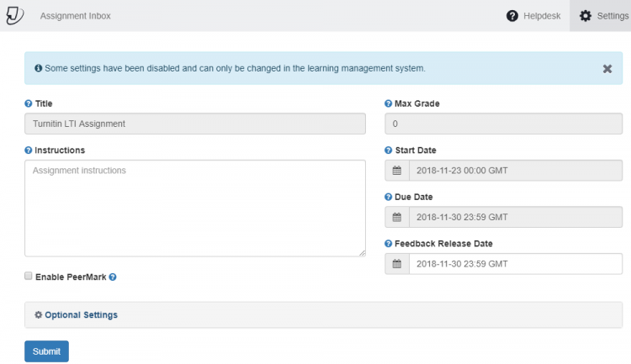Screen dimensions: 631x364
Task: Click the Submit button
Action: tap(46, 351)
